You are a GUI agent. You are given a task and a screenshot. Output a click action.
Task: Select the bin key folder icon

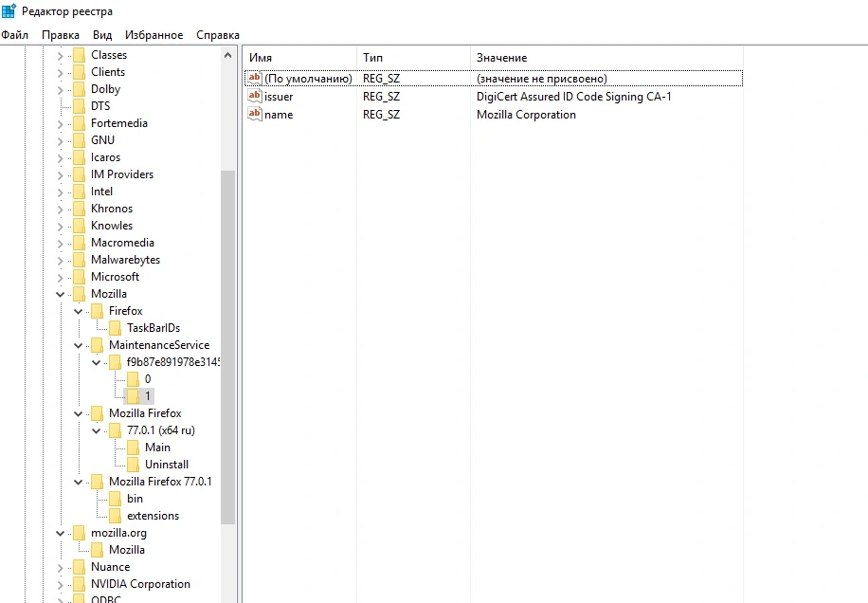(116, 499)
